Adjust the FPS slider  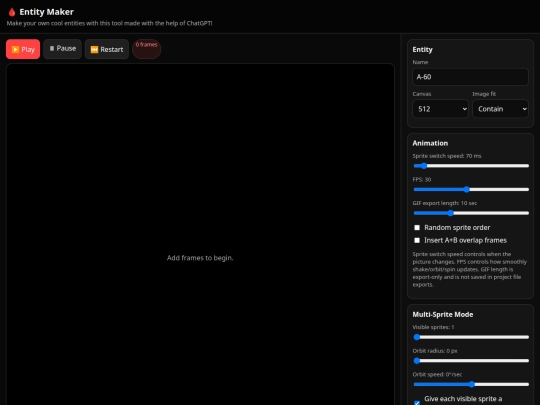[x=471, y=189]
